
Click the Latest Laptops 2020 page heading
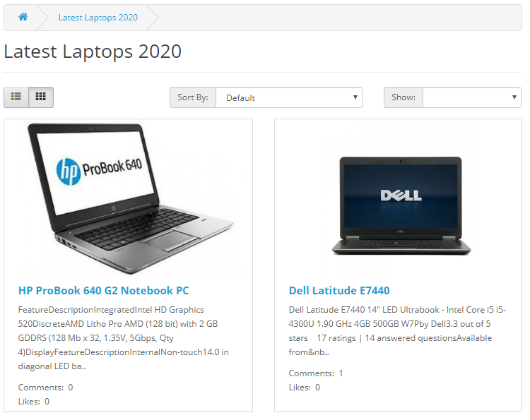(x=93, y=52)
